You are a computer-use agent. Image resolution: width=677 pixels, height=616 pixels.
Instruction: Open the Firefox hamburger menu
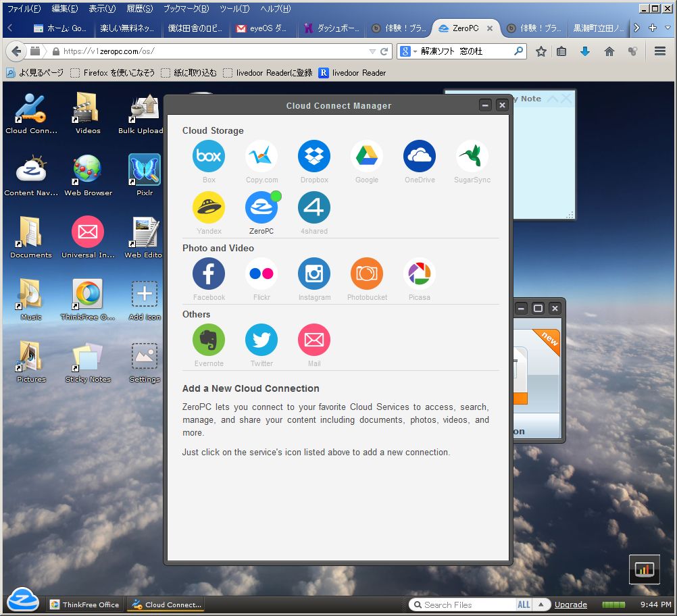click(659, 51)
